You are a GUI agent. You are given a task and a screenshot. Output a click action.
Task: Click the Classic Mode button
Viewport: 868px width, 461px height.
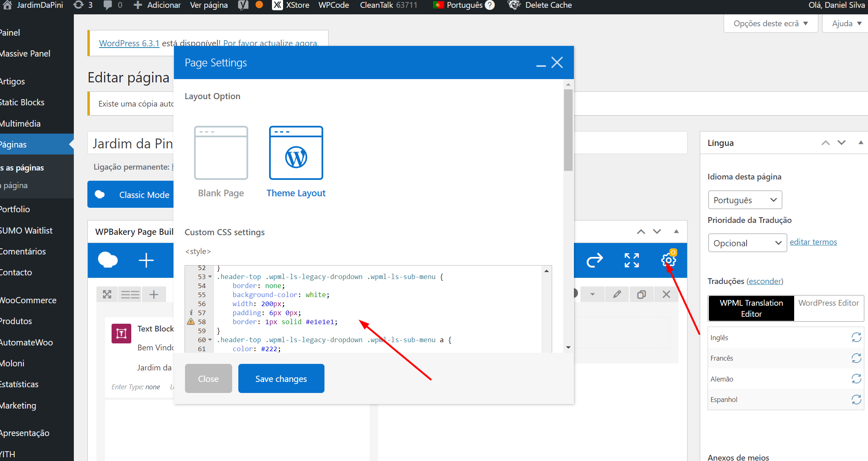(x=131, y=194)
